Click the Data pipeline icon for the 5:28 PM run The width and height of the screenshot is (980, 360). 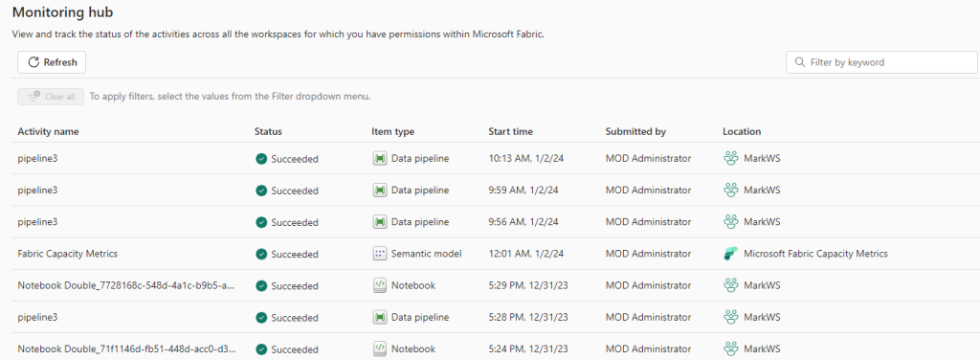[x=379, y=318]
